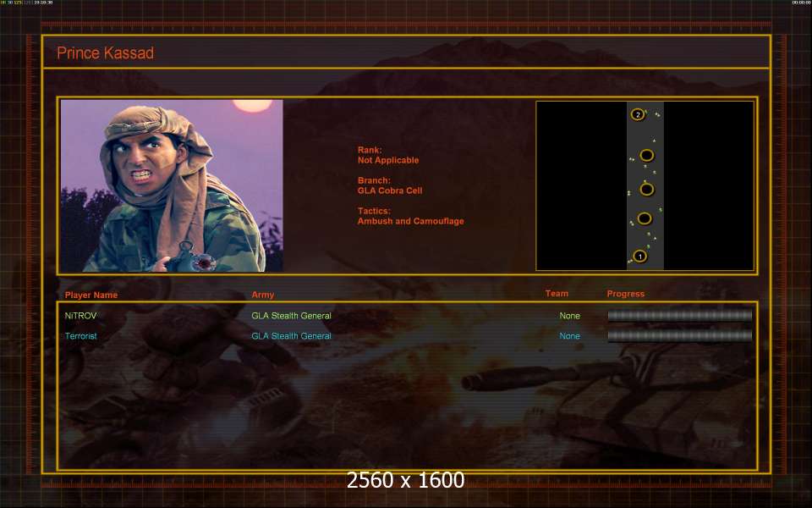Click "GLA Stealth General" in the NiTROV row
Viewport: 812px width, 508px height.
coord(292,316)
